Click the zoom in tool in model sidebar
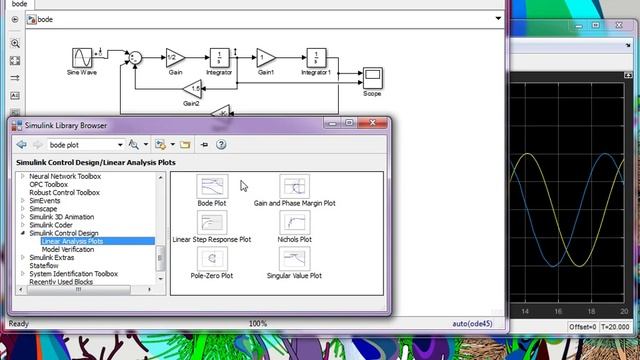Viewport: 640px width, 360px height. click(15, 43)
